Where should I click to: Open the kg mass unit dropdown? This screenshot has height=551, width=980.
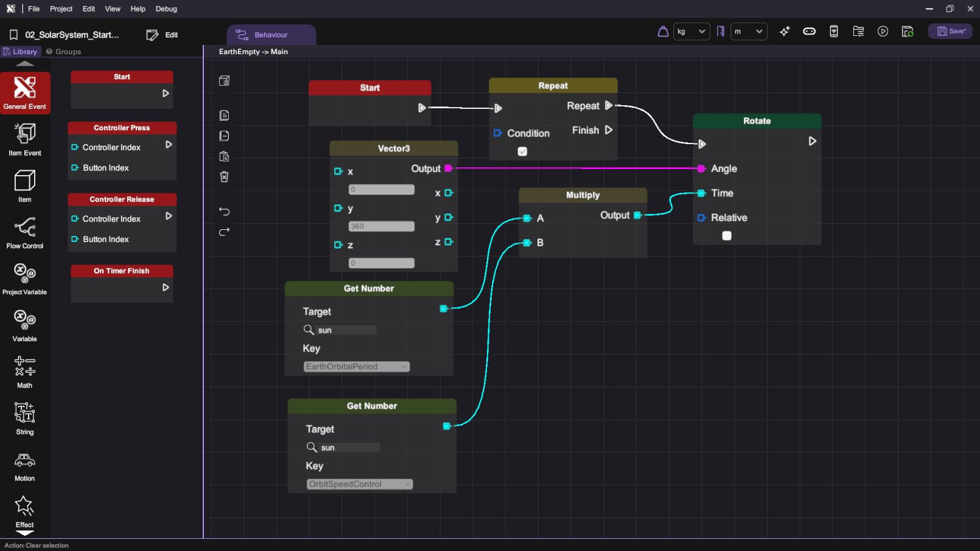coord(691,32)
